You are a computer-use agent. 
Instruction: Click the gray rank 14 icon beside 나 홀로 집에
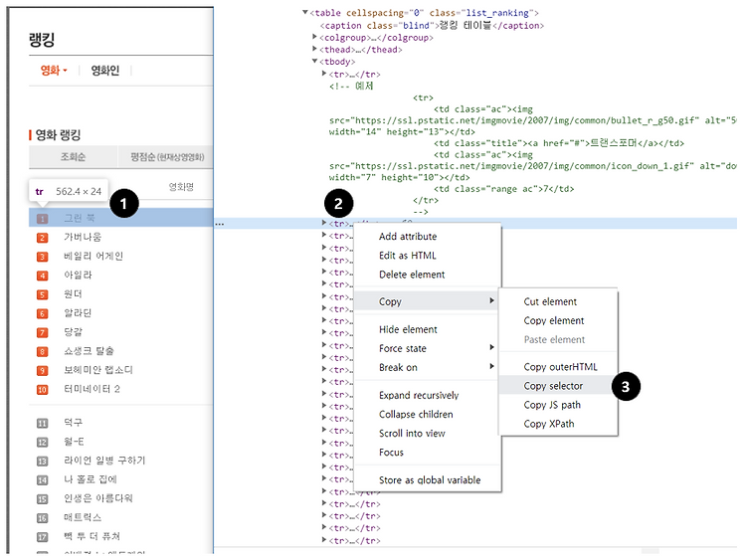[x=43, y=480]
